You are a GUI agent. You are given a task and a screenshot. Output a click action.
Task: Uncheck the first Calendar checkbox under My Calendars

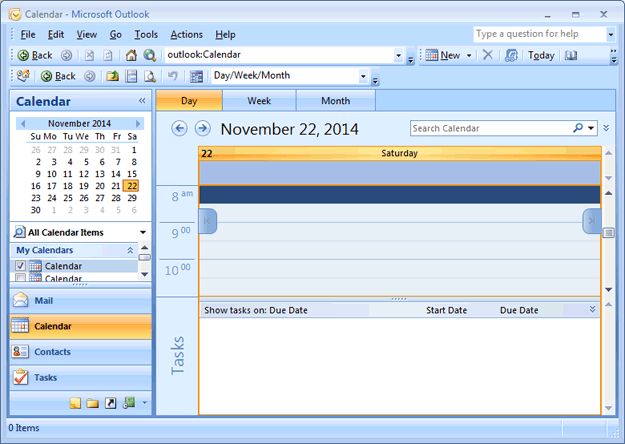(x=20, y=266)
